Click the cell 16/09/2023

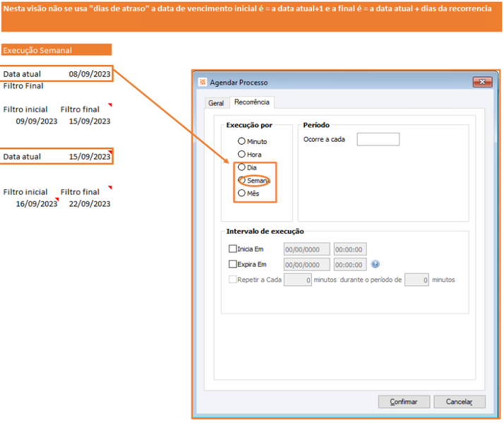[37, 204]
